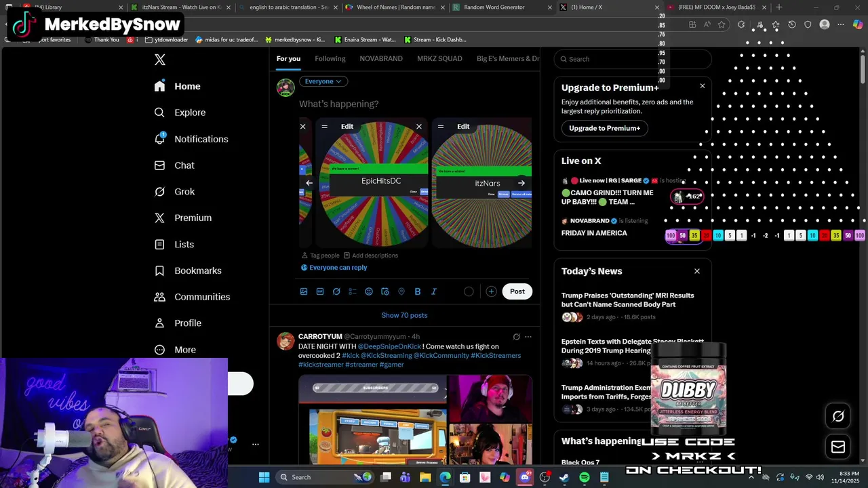
Task: Go to Home in the sidebar
Action: click(x=177, y=86)
